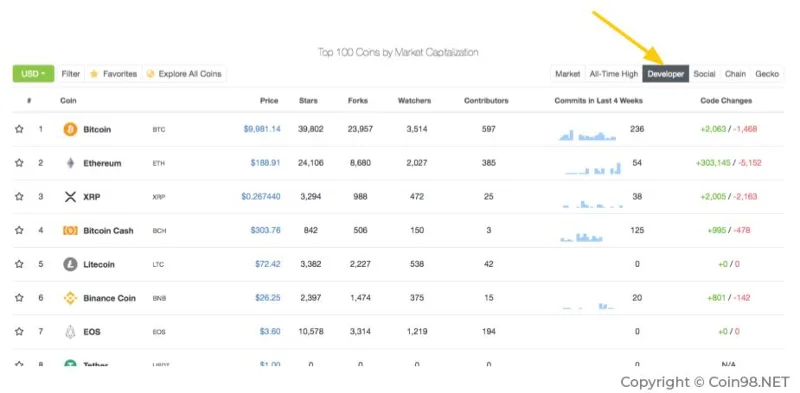Click Litecoin price $72.42
Image resolution: width=800 pixels, height=393 pixels.
pyautogui.click(x=268, y=264)
